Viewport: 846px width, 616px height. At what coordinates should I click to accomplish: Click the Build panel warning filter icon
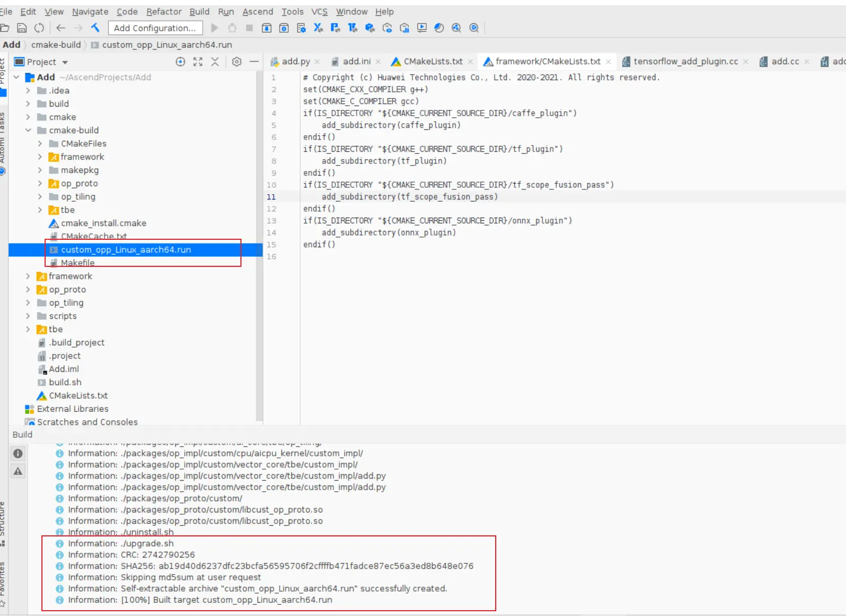(x=18, y=471)
